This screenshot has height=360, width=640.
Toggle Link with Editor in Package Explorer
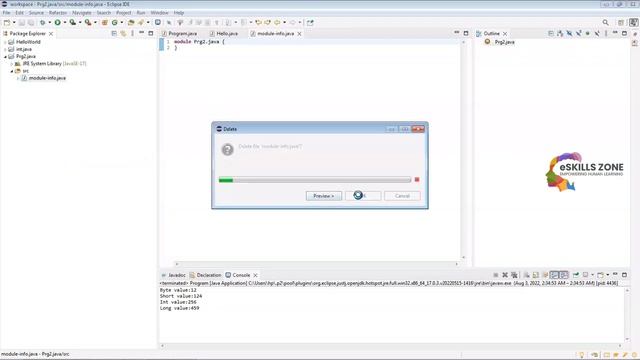point(123,33)
